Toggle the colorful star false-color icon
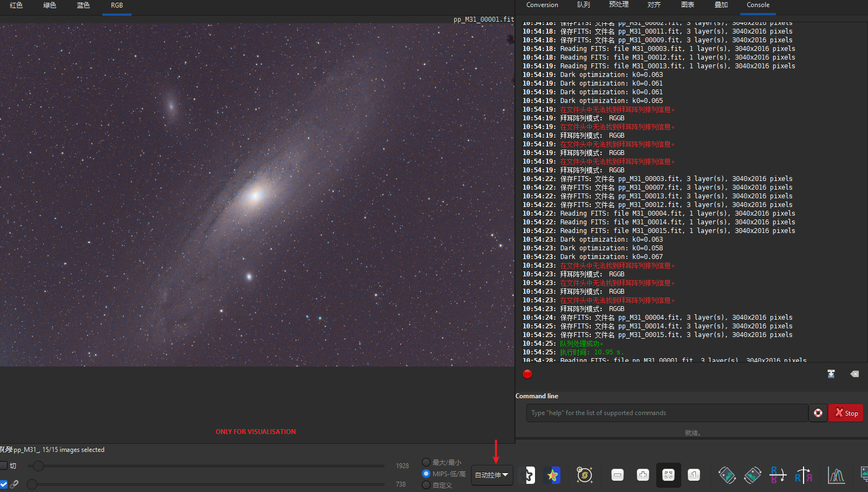Viewport: 868px width, 492px height. (553, 475)
